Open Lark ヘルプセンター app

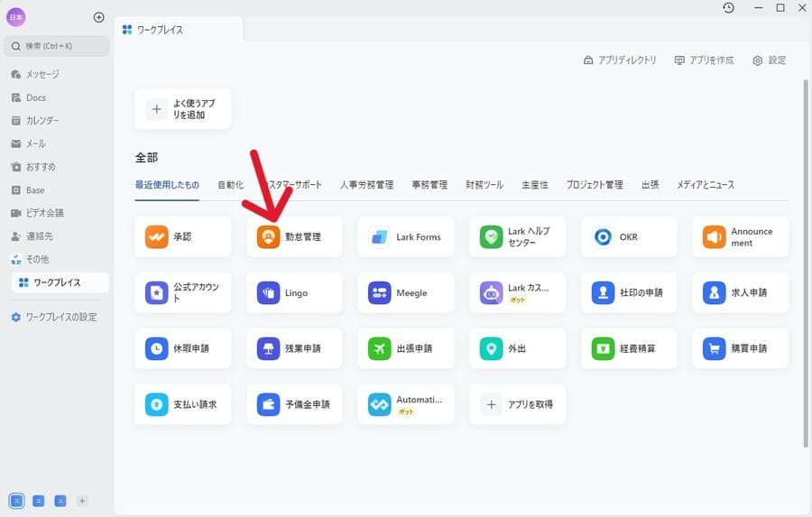pyautogui.click(x=517, y=236)
